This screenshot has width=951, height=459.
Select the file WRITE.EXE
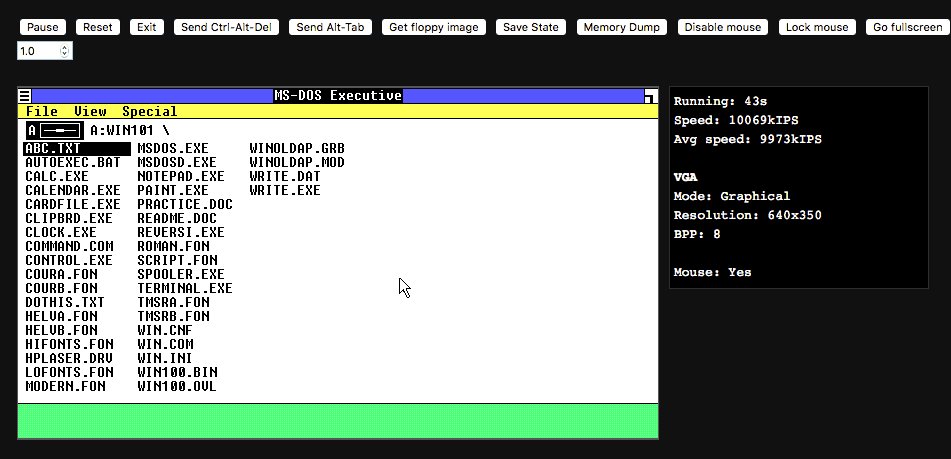coord(284,190)
